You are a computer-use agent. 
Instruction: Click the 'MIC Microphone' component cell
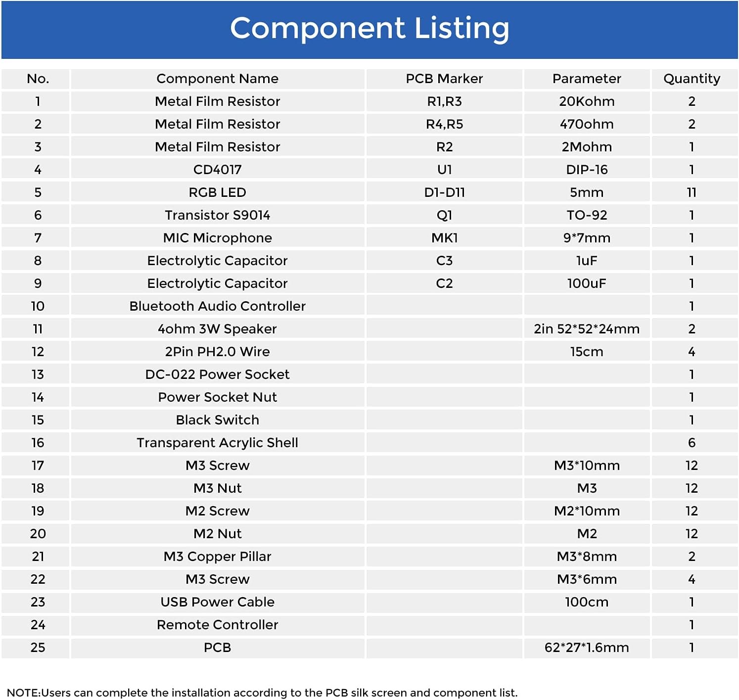(217, 238)
